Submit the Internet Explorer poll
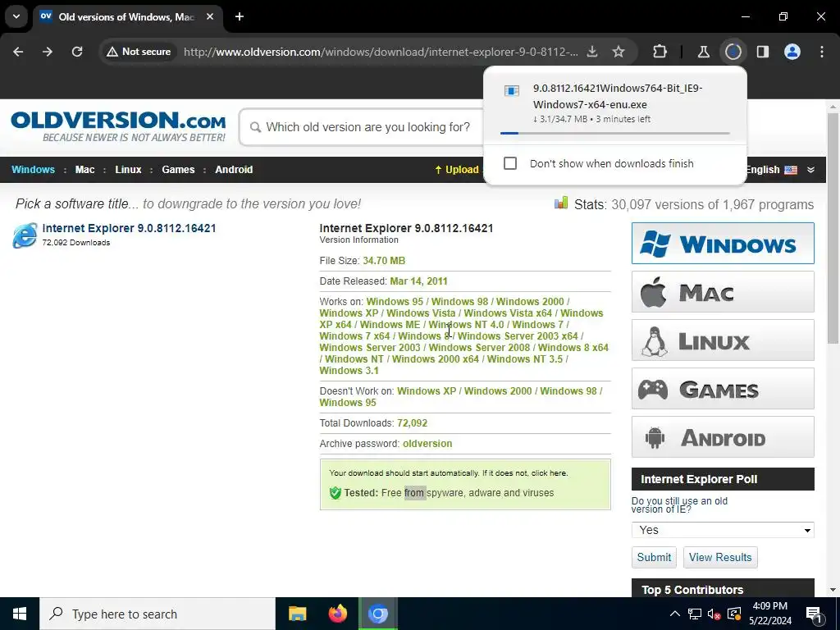The height and width of the screenshot is (630, 840). (x=654, y=557)
